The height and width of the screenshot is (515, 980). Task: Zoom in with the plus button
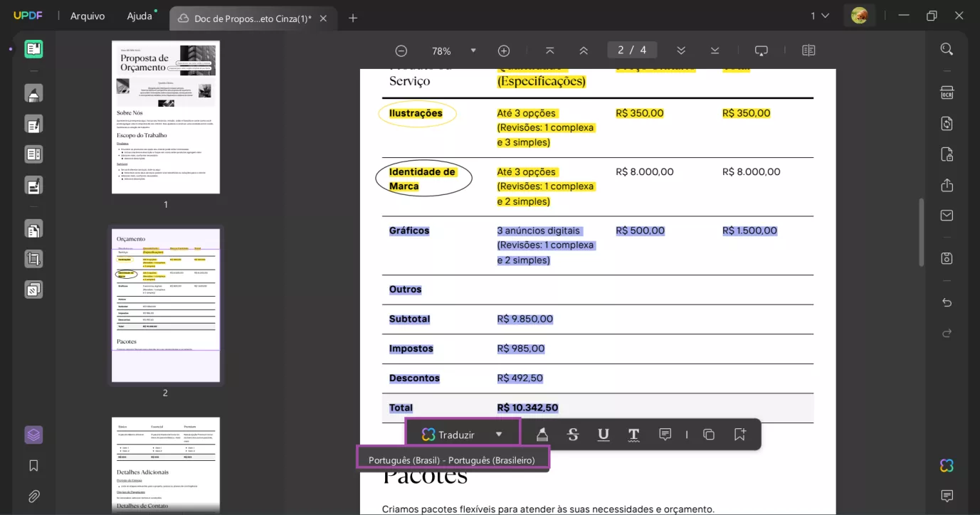tap(504, 51)
